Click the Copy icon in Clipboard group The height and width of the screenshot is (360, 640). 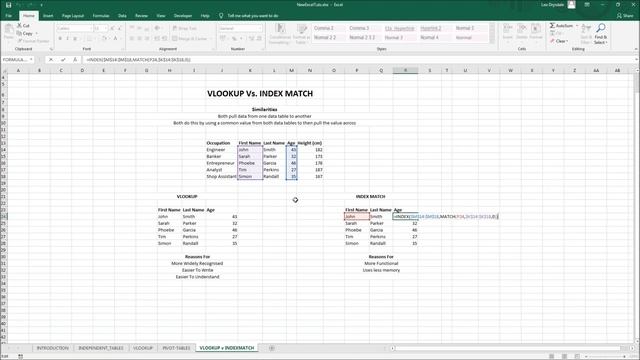point(19,33)
